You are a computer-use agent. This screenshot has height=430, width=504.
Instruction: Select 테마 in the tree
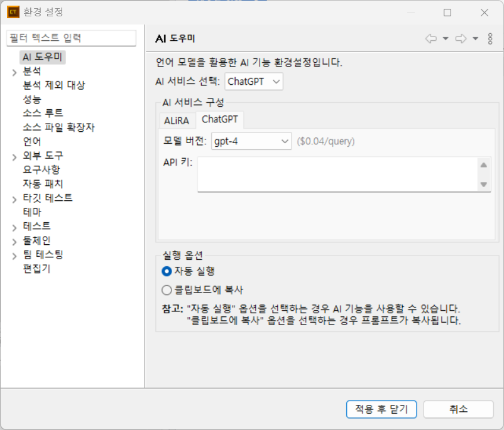coord(32,212)
